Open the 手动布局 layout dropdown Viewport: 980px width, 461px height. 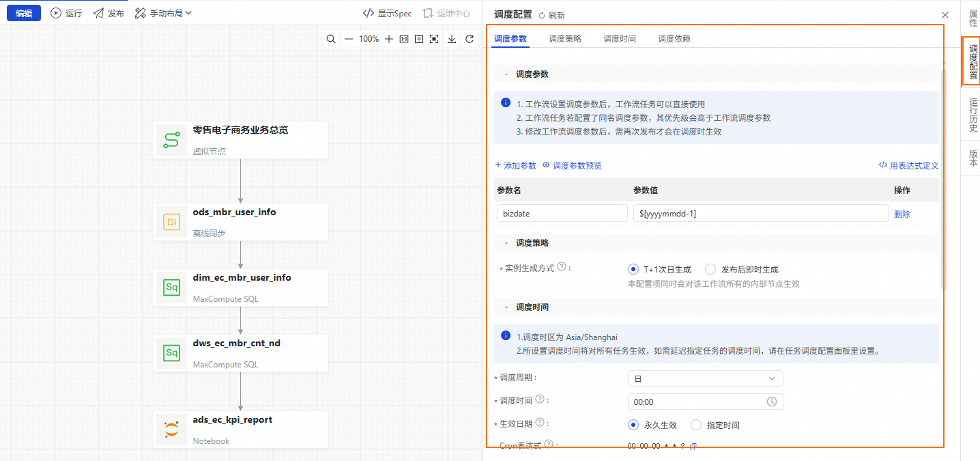(164, 13)
